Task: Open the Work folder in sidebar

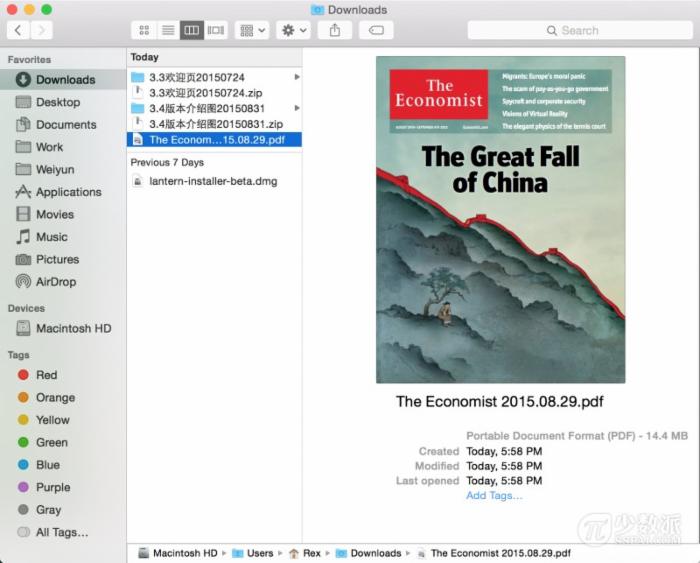Action: [63, 147]
